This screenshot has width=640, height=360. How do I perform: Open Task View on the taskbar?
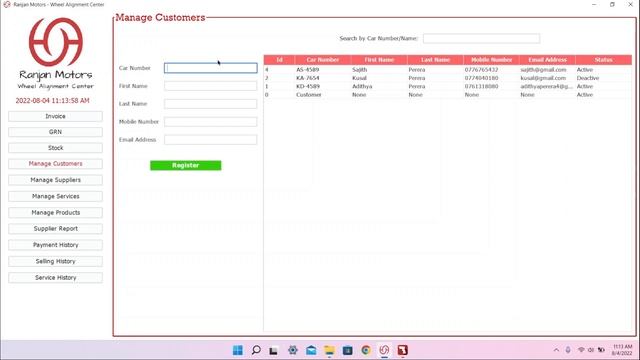[274, 350]
